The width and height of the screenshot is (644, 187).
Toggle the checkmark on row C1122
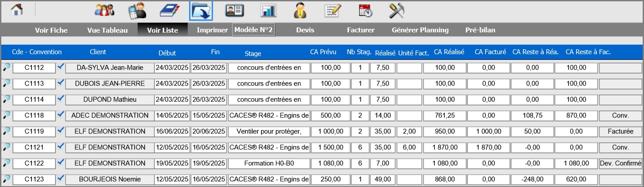(x=61, y=162)
